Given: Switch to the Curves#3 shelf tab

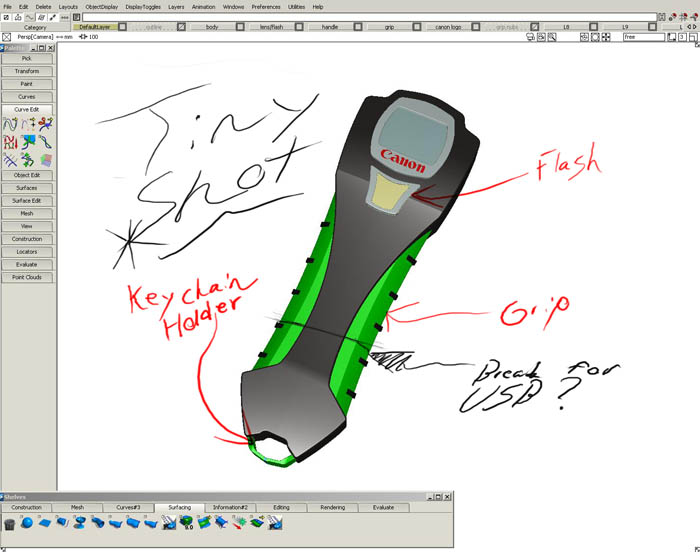Looking at the screenshot, I should click(128, 507).
